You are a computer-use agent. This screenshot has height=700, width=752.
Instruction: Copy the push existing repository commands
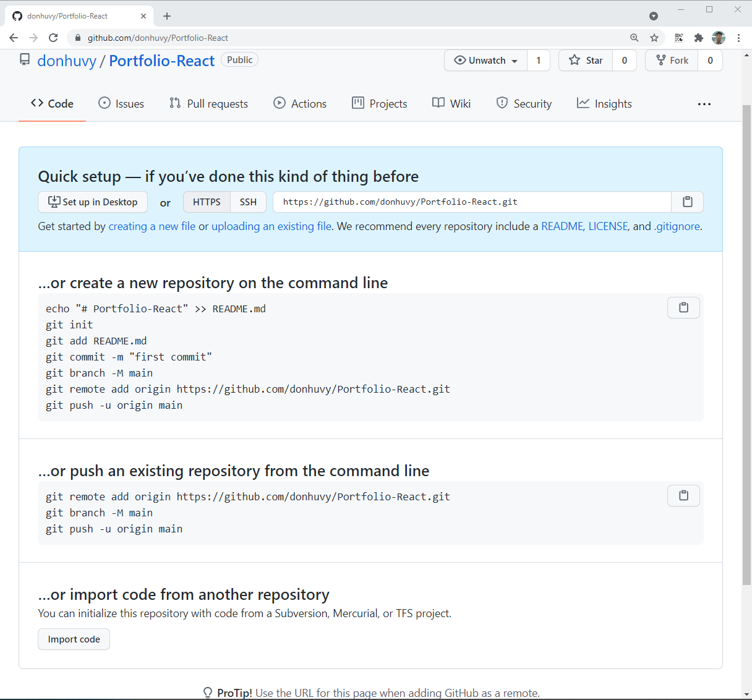pos(683,495)
